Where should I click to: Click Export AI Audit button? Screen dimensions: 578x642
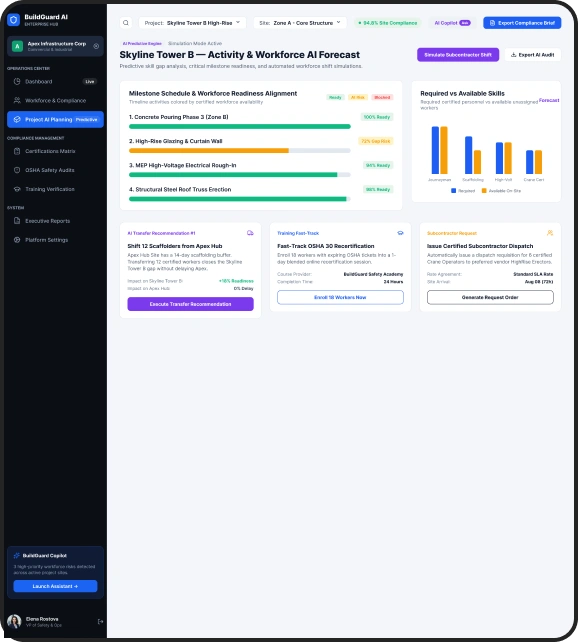533,54
